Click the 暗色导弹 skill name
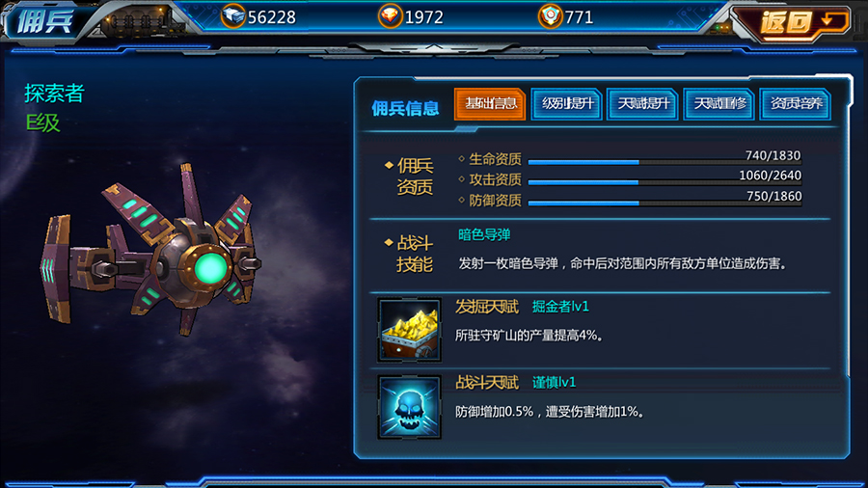This screenshot has height=488, width=868. 484,235
